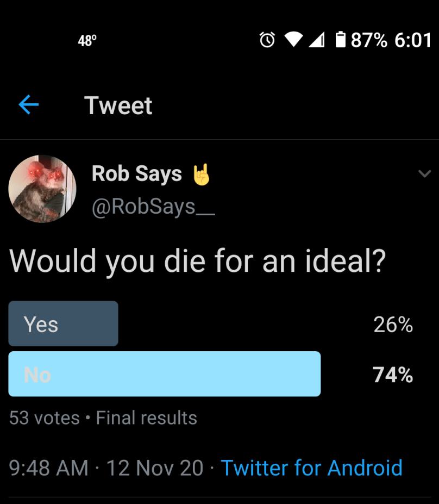Viewport: 439px width, 504px height.
Task: Click the rock hand emoji beside name
Action: click(201, 175)
